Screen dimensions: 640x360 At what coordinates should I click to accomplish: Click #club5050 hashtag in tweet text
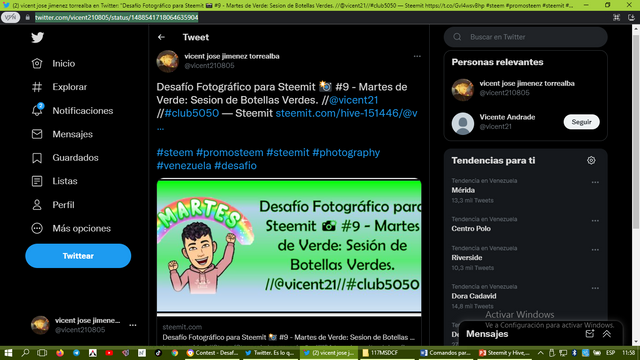(x=191, y=113)
